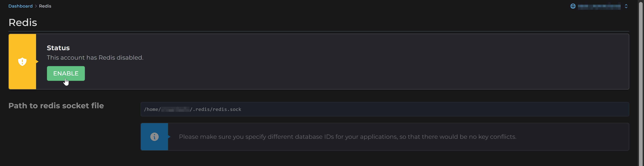This screenshot has width=644, height=166.
Task: Click the Status heading in the banner
Action: pos(58,48)
